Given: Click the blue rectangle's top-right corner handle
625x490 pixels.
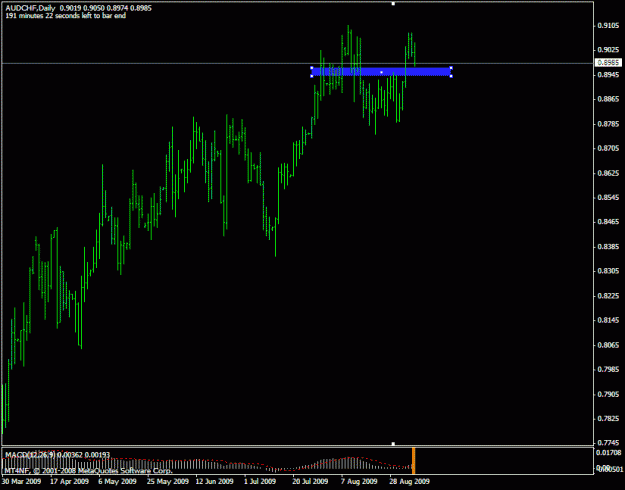Looking at the screenshot, I should point(451,68).
